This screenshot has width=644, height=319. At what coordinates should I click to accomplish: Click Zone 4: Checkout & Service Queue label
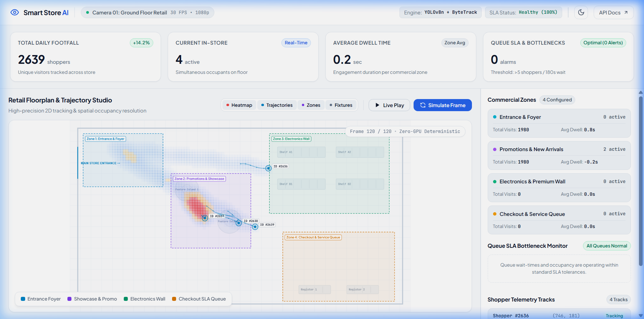click(x=313, y=237)
